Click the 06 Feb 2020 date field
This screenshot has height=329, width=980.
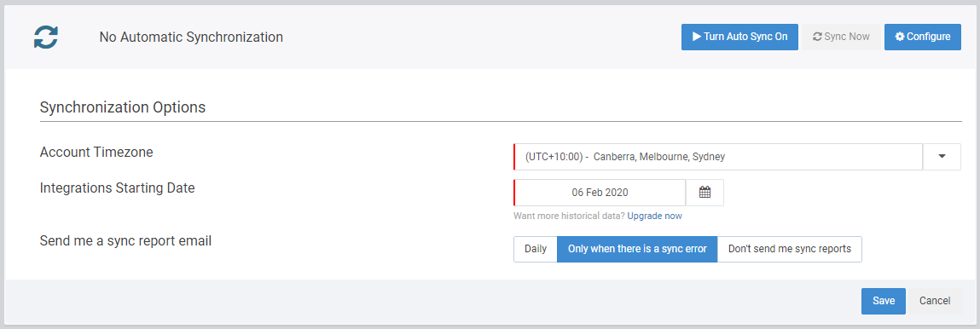point(600,193)
